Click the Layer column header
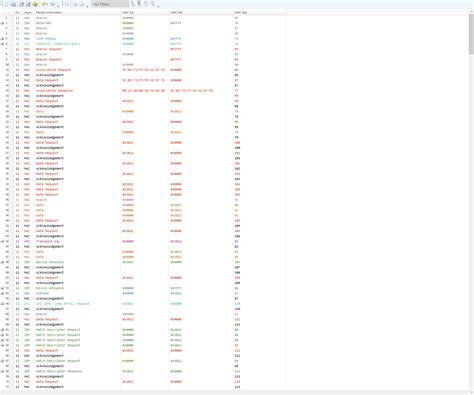Viewport: 474px width, 395px height. (x=28, y=12)
